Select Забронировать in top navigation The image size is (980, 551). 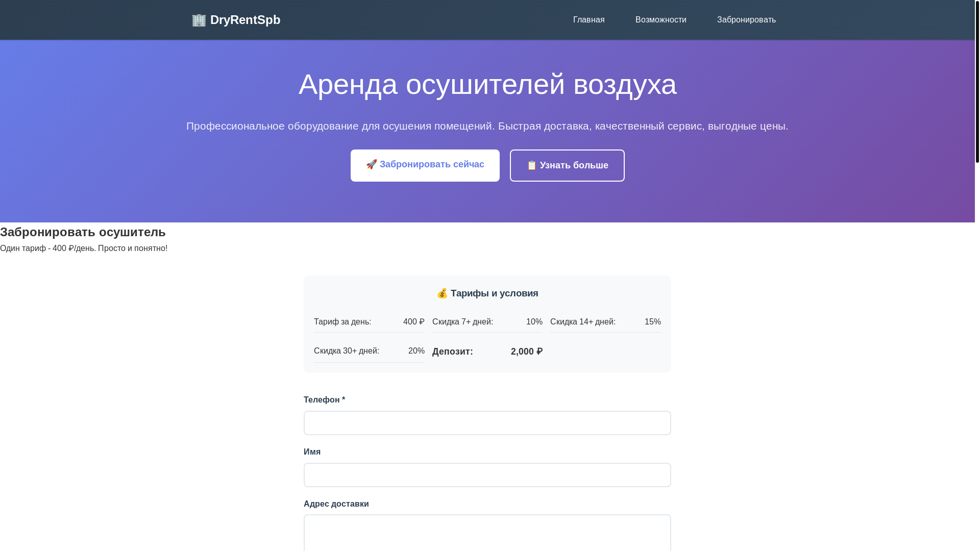[x=746, y=20]
